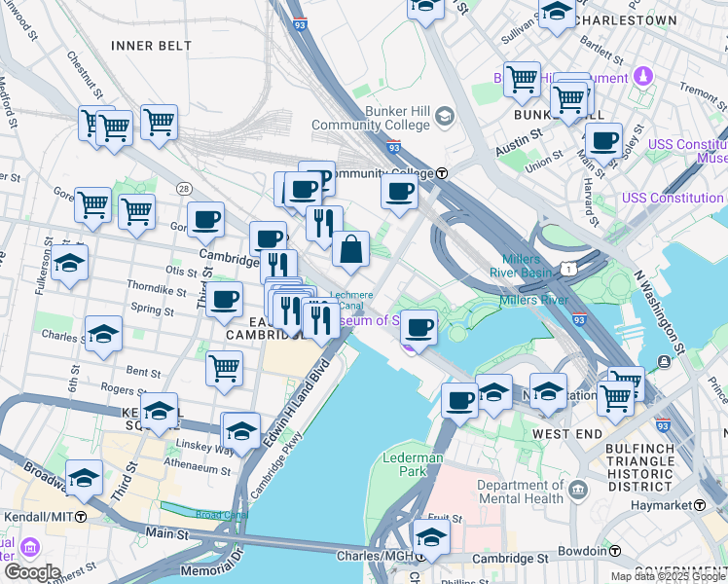The width and height of the screenshot is (728, 584).
Task: Click the Haymarket transit station icon
Action: (700, 505)
